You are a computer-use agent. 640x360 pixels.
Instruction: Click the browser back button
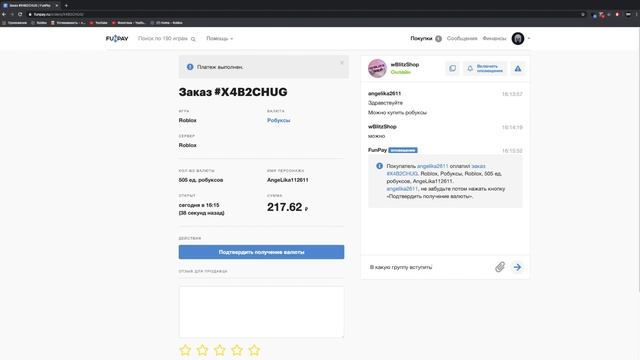tap(4, 14)
